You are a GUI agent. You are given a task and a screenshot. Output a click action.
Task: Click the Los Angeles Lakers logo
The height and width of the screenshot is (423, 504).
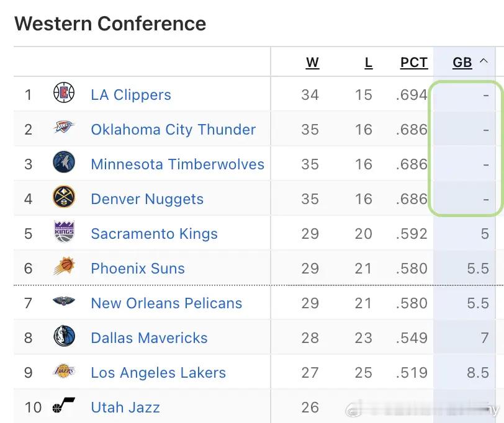click(x=64, y=372)
